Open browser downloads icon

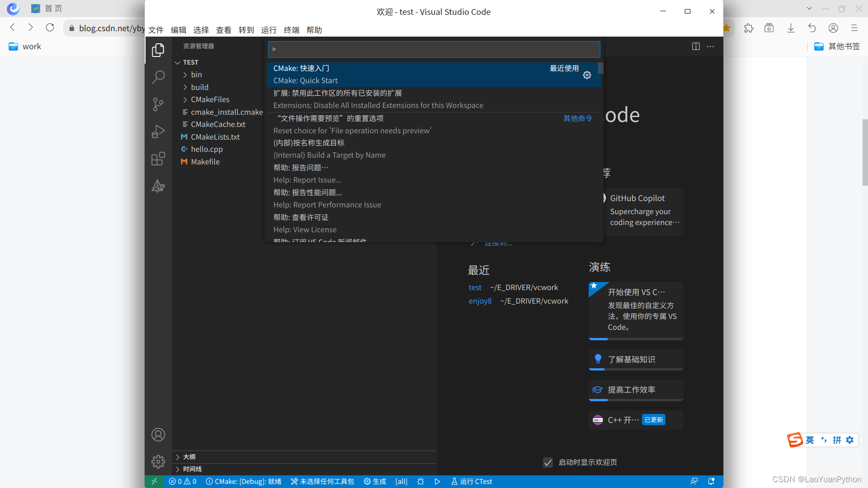pos(791,28)
